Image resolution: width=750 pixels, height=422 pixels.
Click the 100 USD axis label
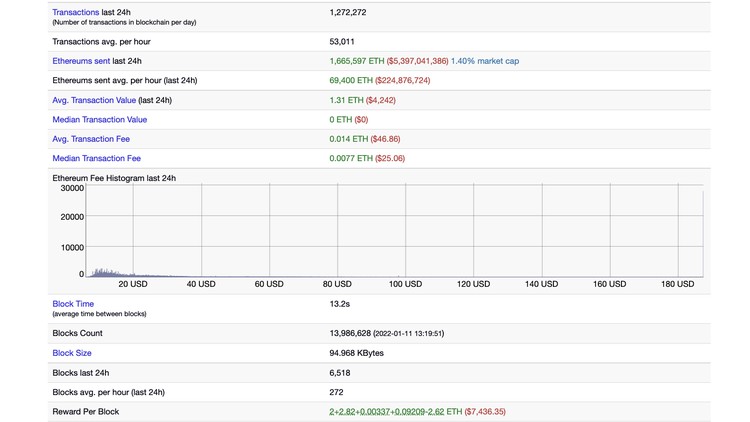point(405,284)
